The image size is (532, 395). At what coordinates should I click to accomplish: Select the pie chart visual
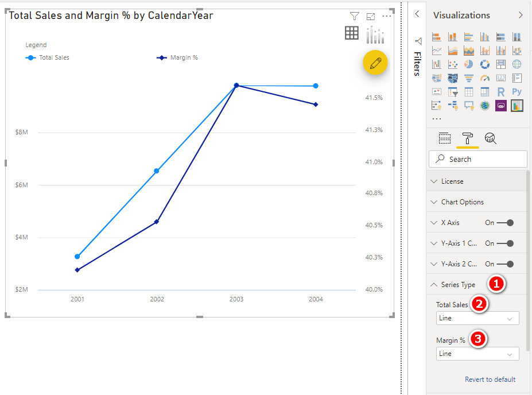(x=468, y=64)
